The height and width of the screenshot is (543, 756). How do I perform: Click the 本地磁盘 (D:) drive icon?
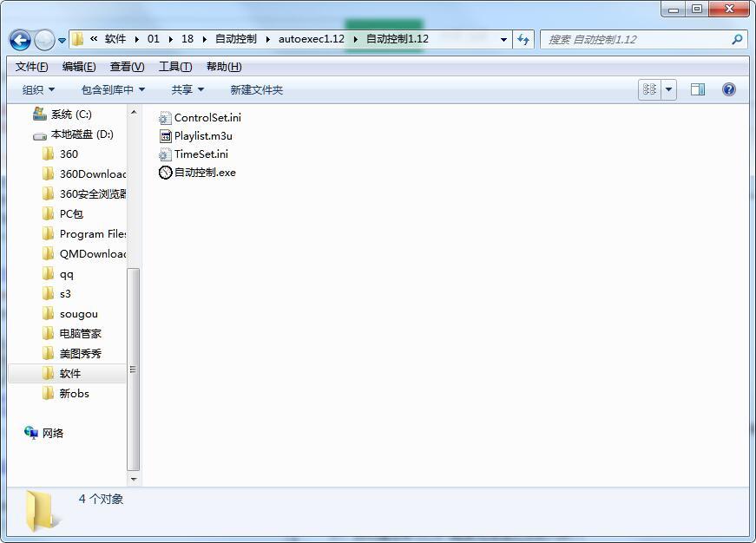40,136
